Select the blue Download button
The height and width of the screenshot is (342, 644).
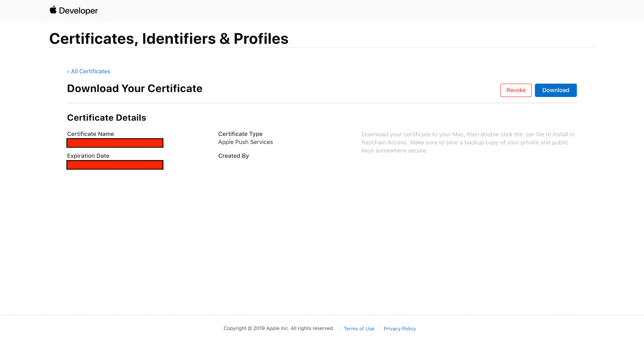click(555, 90)
